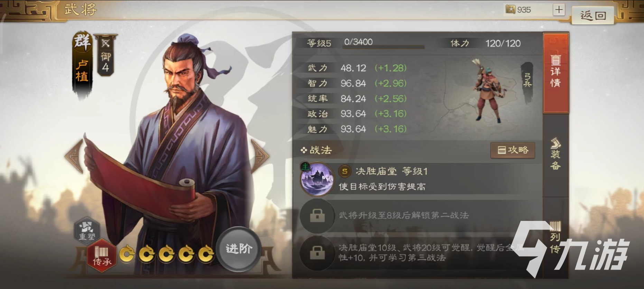The height and width of the screenshot is (289, 644).
Task: Tap the locked third skill slot
Action: click(x=317, y=253)
